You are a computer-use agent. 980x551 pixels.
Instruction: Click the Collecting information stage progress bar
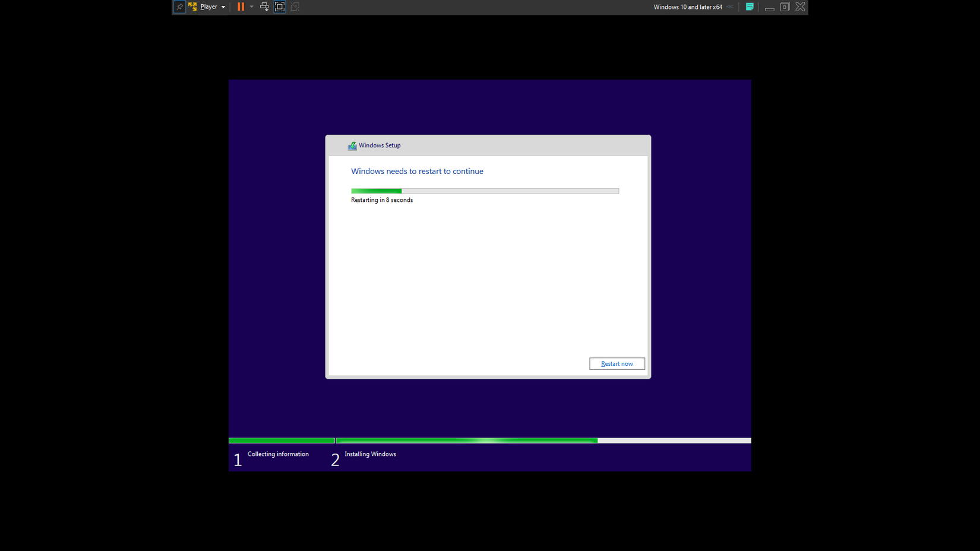(282, 441)
